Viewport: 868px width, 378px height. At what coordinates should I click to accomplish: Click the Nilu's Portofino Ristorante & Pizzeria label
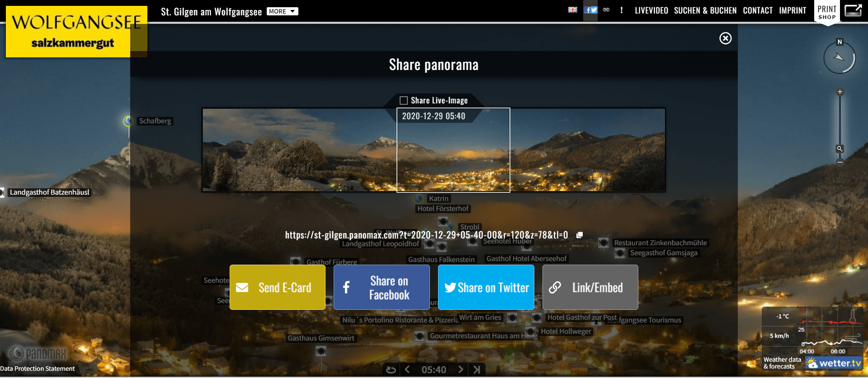[x=400, y=320]
